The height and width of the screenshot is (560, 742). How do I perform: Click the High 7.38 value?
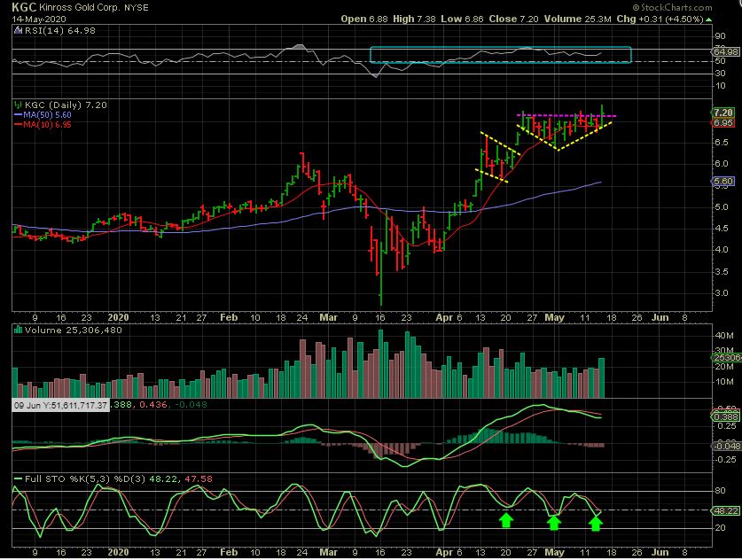(x=414, y=19)
